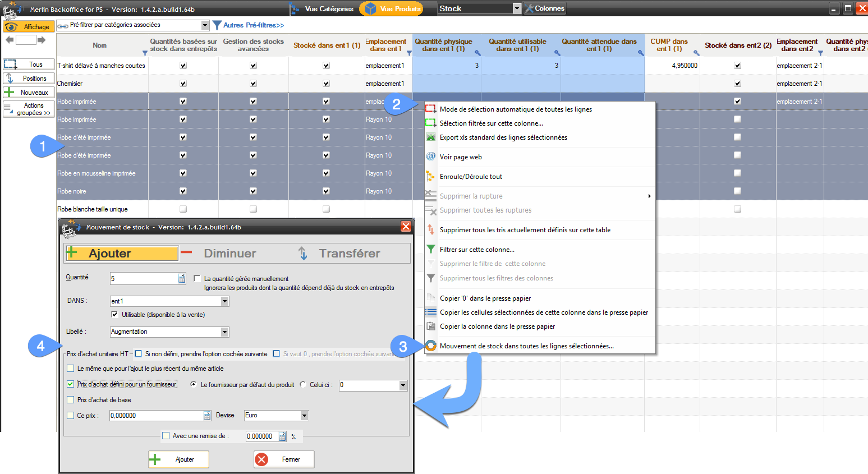Click the Export xls icon in context menu
The width and height of the screenshot is (868, 474).
[430, 137]
